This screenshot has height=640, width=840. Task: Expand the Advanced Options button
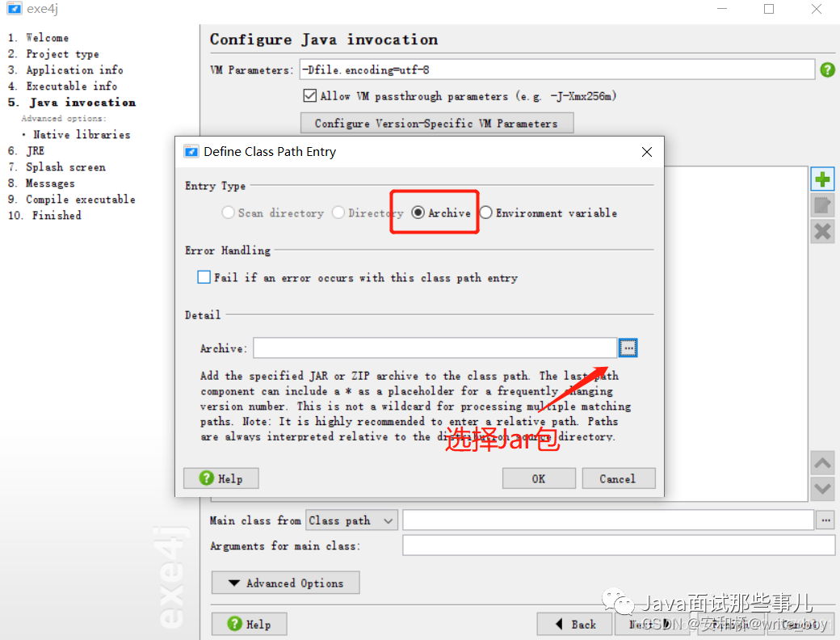tap(286, 583)
